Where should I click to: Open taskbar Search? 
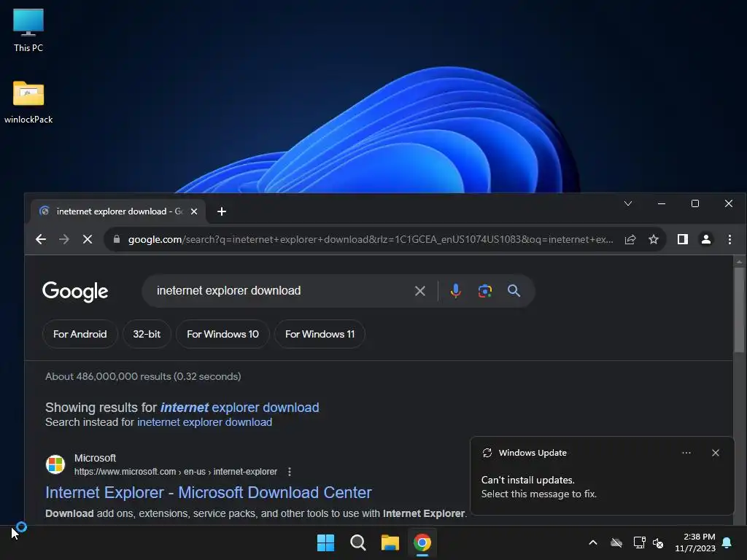tap(357, 542)
